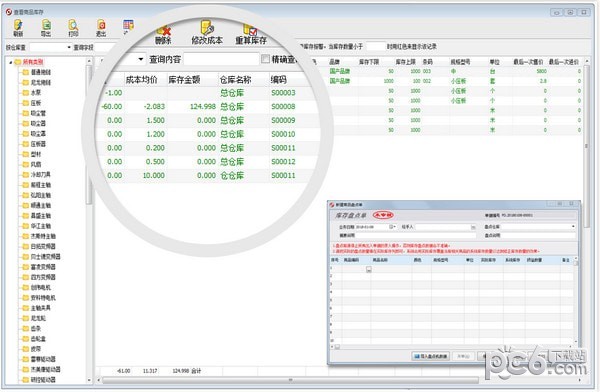Click the dialog grid scroll-down arrow

575,341
